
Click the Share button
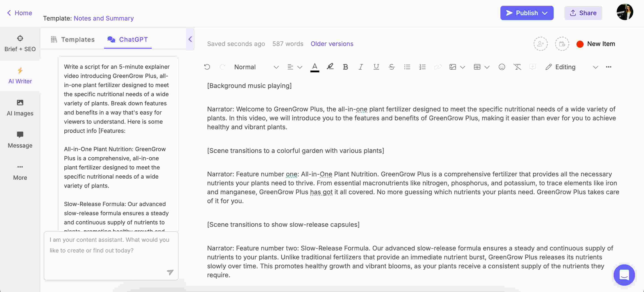(x=583, y=13)
